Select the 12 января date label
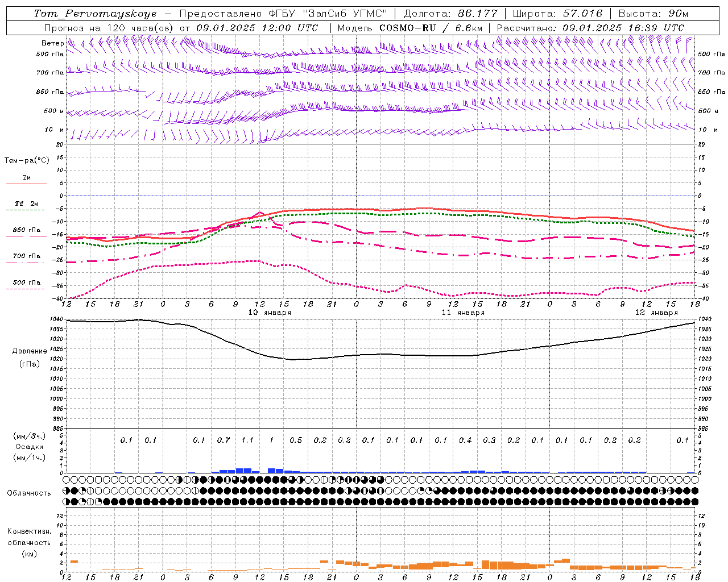This screenshot has height=582, width=728. (656, 313)
